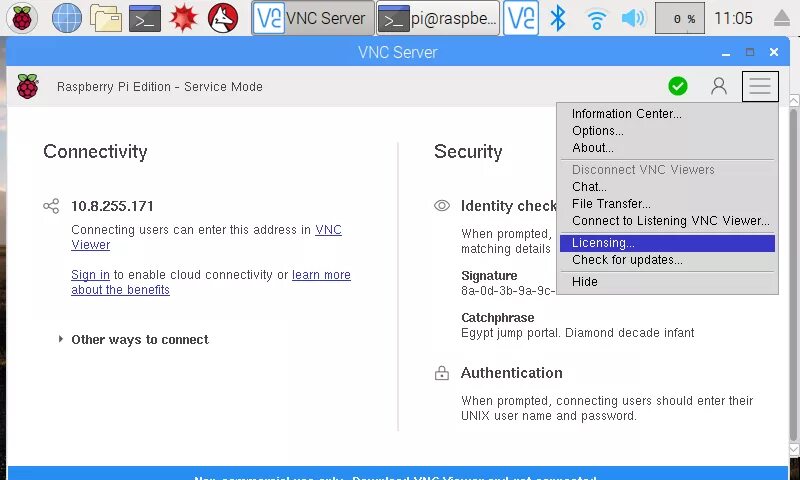Screen dimensions: 800x480
Task: Click the VNC tray icon
Action: pyautogui.click(x=520, y=18)
